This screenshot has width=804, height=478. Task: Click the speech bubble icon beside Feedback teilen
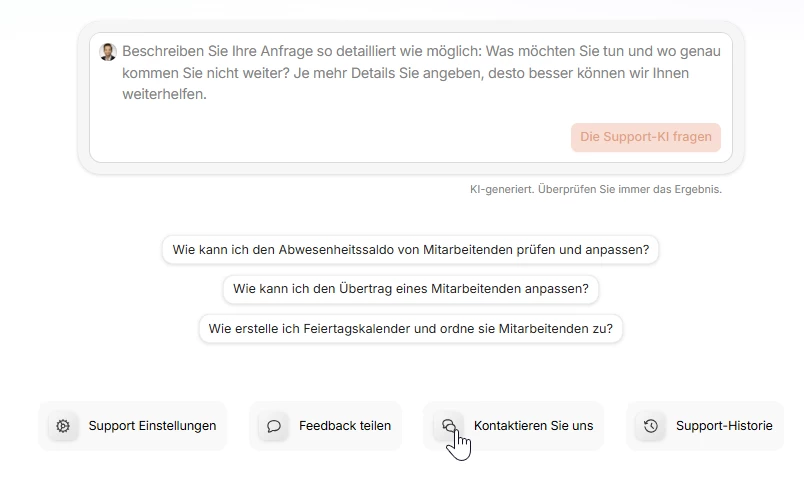(x=274, y=426)
